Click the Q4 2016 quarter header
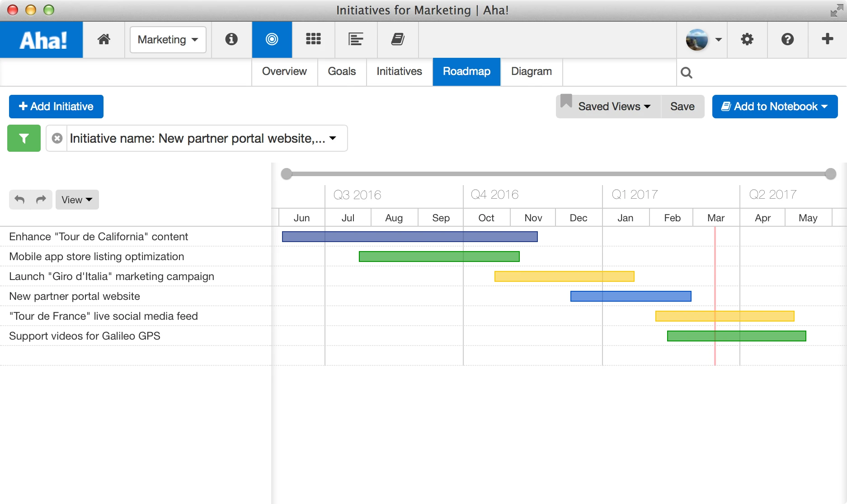847x504 pixels. [x=494, y=195]
